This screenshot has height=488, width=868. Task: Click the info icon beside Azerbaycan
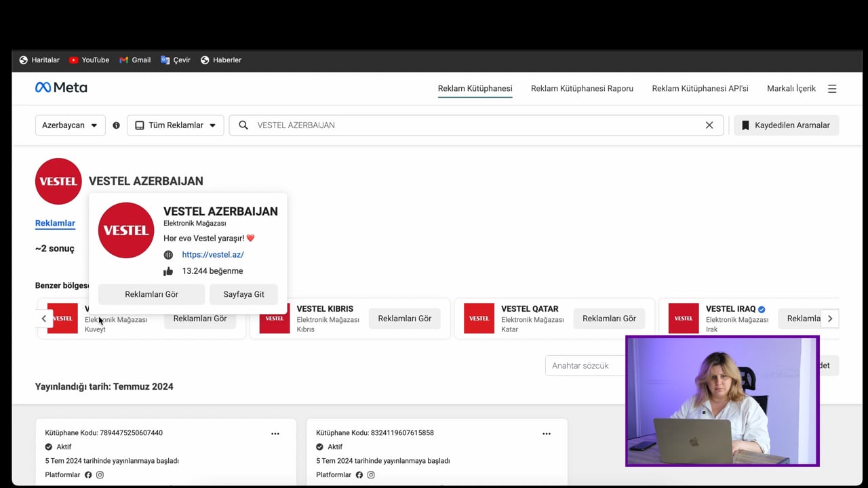click(x=116, y=125)
